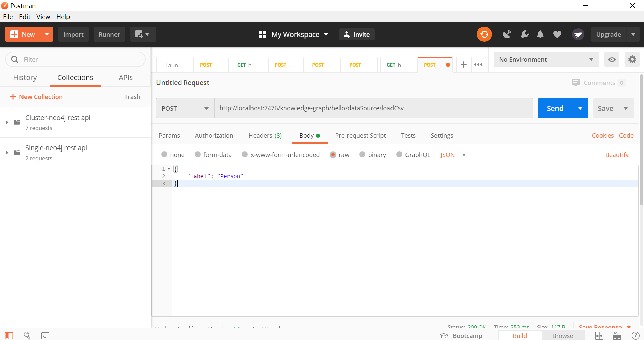
Task: Switch to two-pane layout icon
Action: coord(599,336)
